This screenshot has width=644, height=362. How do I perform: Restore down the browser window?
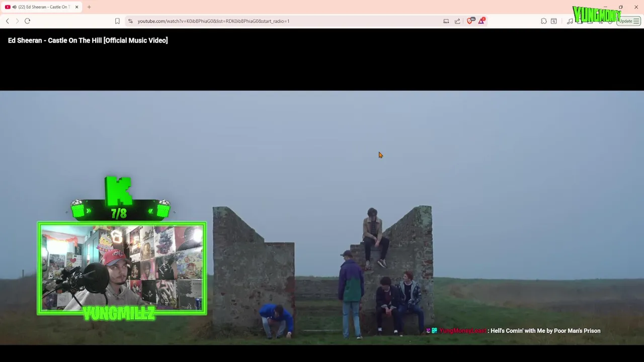pyautogui.click(x=621, y=7)
